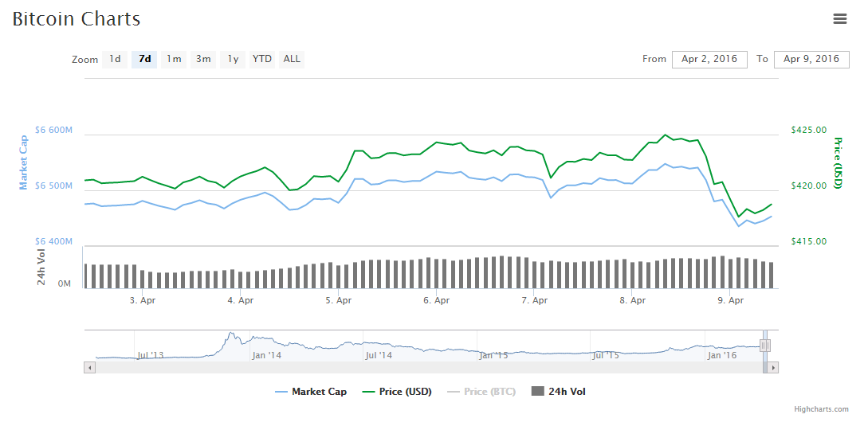The height and width of the screenshot is (422, 868).
Task: Switch zoom to 1m
Action: coord(174,59)
